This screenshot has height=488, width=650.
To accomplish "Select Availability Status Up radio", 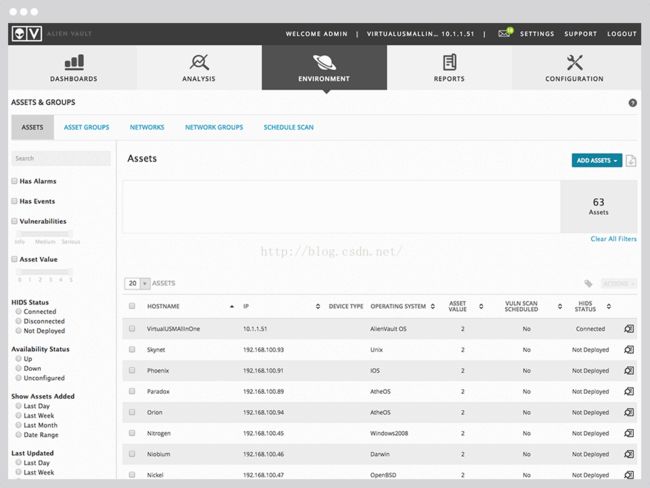I will [x=18, y=359].
